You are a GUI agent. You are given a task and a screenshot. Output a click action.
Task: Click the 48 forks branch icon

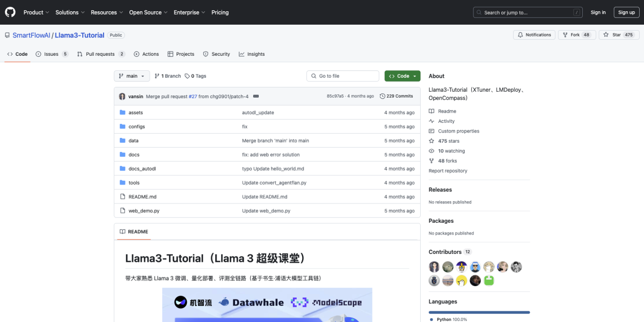[x=431, y=160]
